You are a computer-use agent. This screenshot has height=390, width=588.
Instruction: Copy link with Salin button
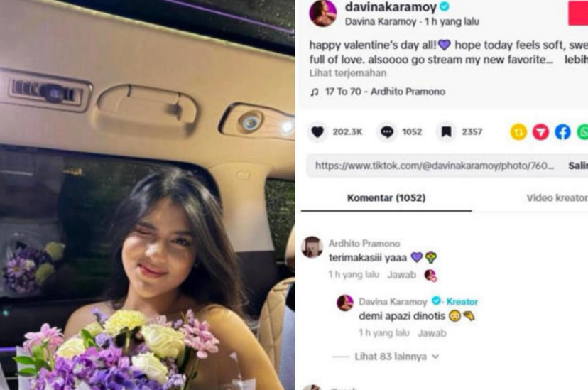coord(578,166)
